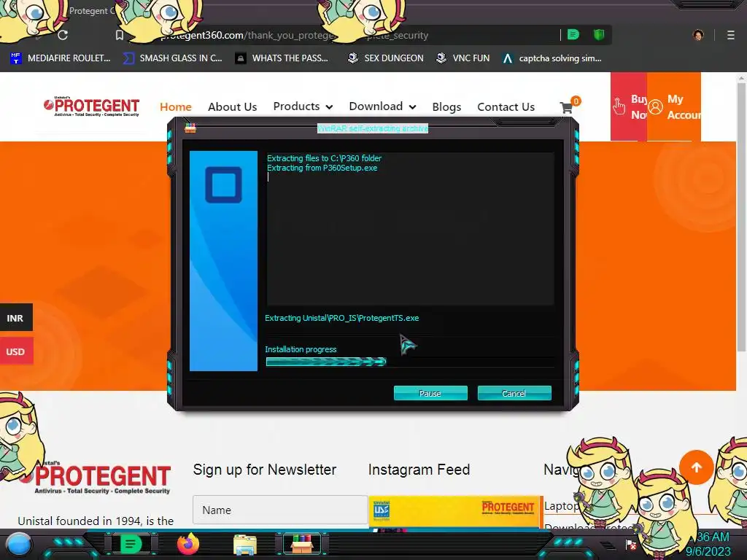Click 'Extracting from P360Setup.exe' log line
Image resolution: width=747 pixels, height=560 pixels.
(322, 168)
